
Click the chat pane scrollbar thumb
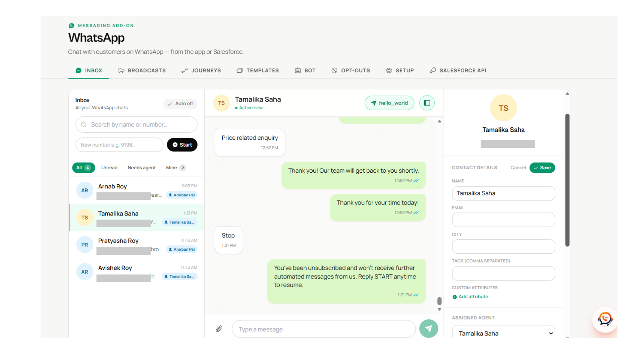pyautogui.click(x=439, y=301)
